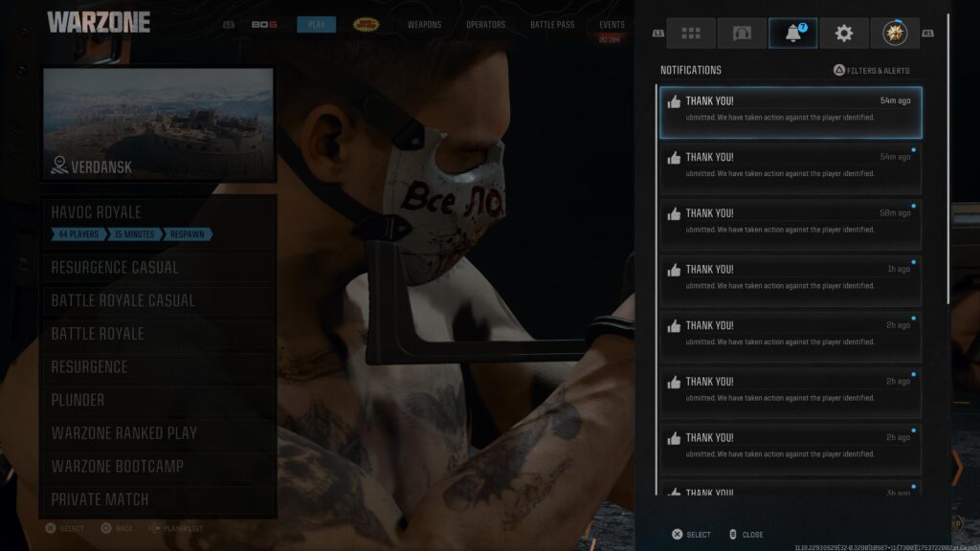The image size is (980, 551).
Task: Click the X Select icon in notifications footer
Action: (677, 534)
